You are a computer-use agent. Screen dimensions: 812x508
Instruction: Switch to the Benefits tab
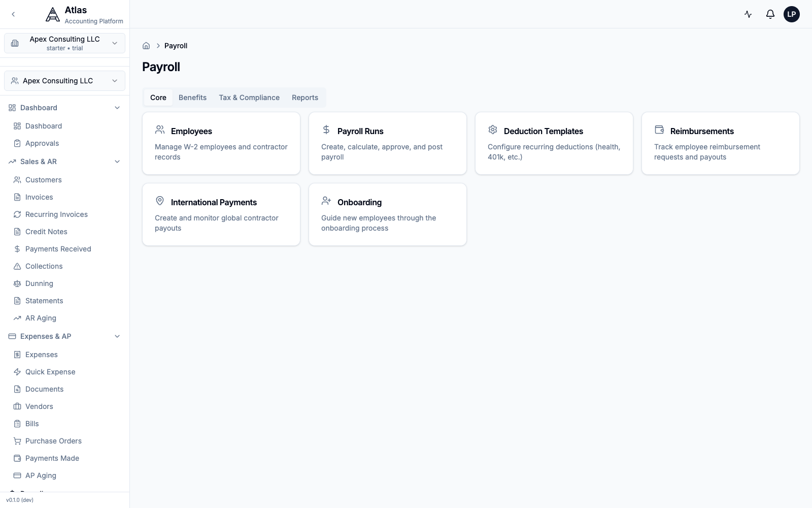pos(192,98)
